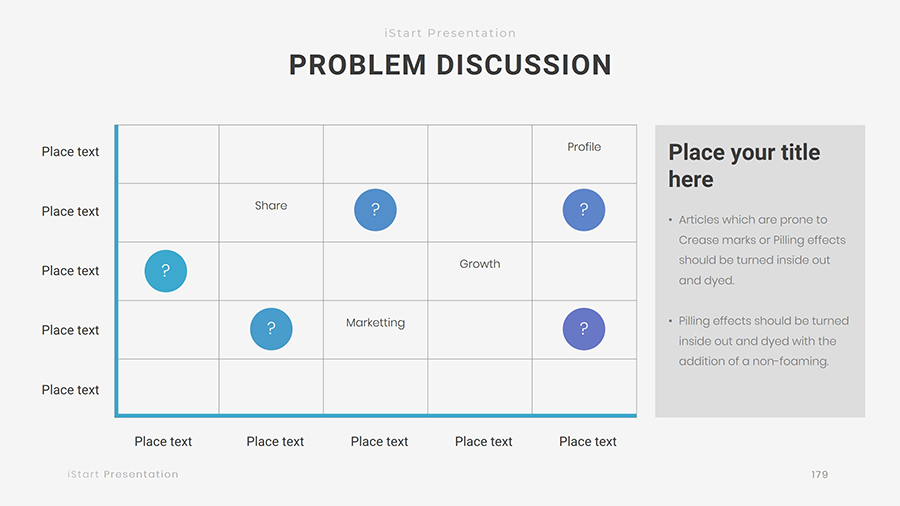Select the light blue question circle in first column
900x506 pixels.
(166, 271)
